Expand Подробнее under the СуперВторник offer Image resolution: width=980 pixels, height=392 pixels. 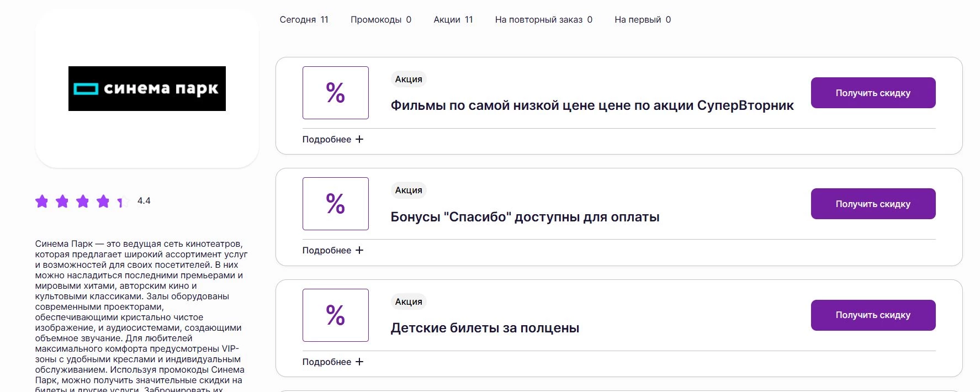[x=333, y=139]
